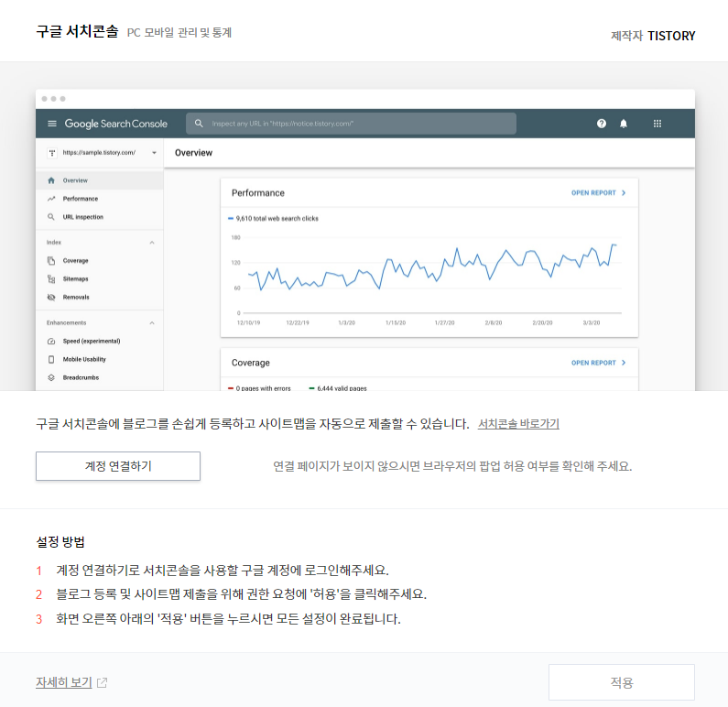
Task: Select Mobile Usability in the sidebar
Action: tap(100, 359)
